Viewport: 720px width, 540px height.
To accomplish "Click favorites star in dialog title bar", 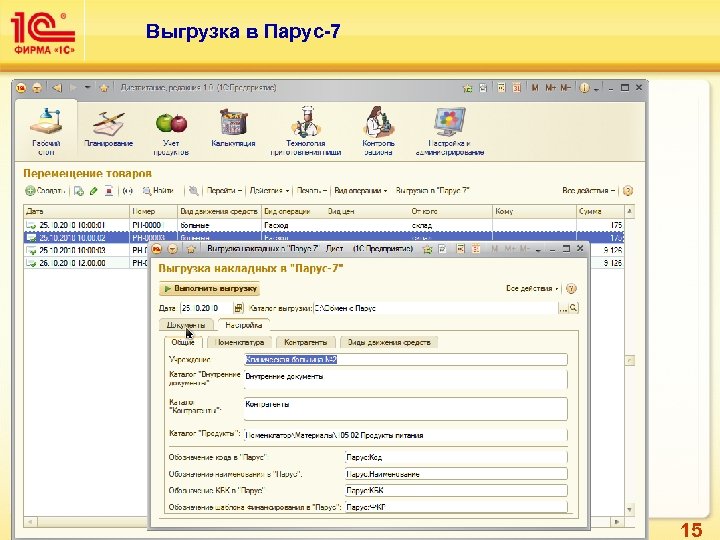I will click(191, 249).
